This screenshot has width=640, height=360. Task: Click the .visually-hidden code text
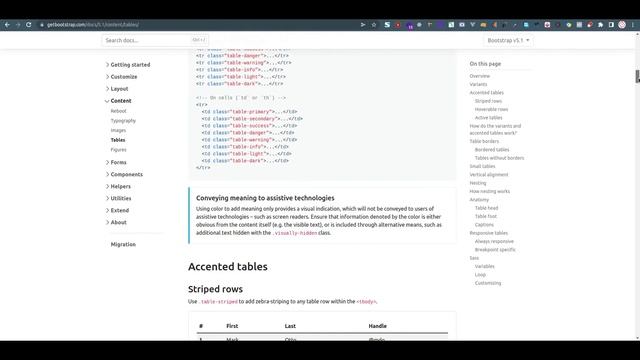click(296, 233)
